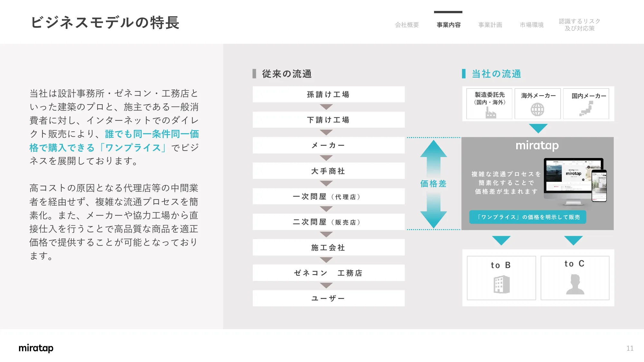Click the to B label
The width and height of the screenshot is (644, 362).
(x=501, y=265)
